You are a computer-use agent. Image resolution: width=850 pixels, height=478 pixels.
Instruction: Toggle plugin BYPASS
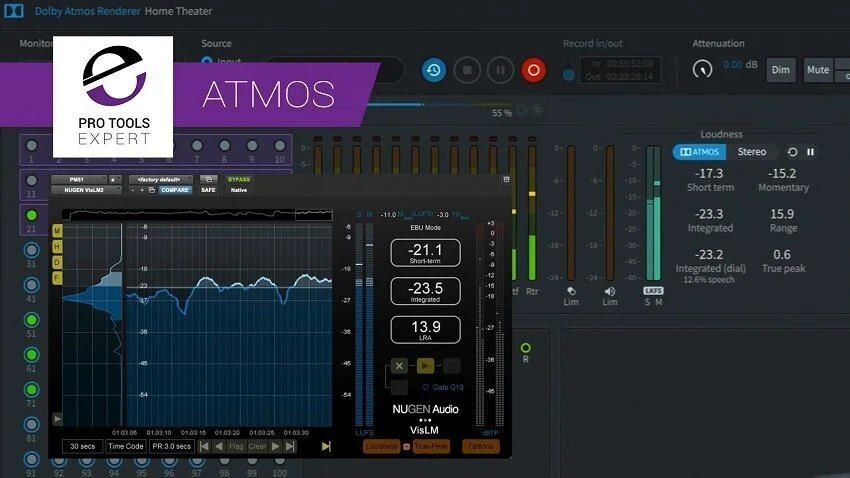(239, 179)
